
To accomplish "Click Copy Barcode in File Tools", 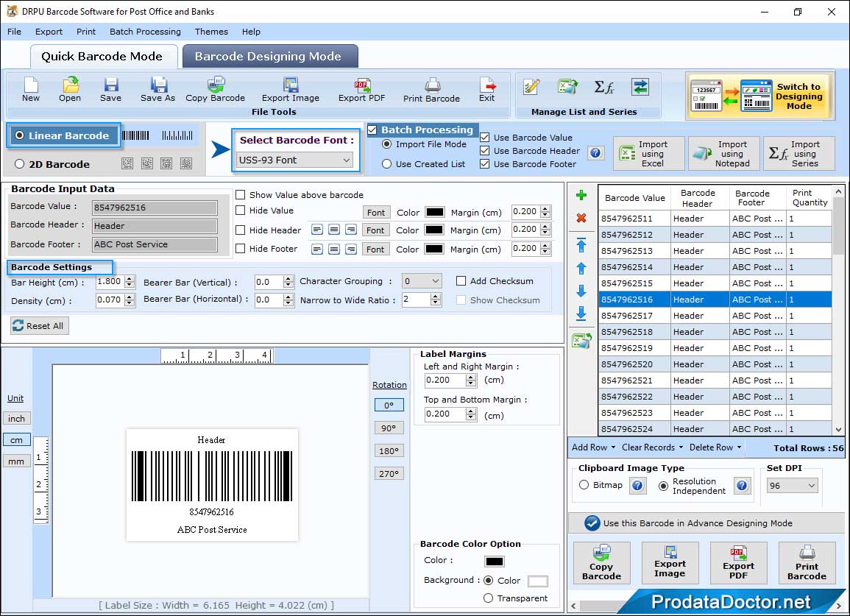I will [215, 90].
